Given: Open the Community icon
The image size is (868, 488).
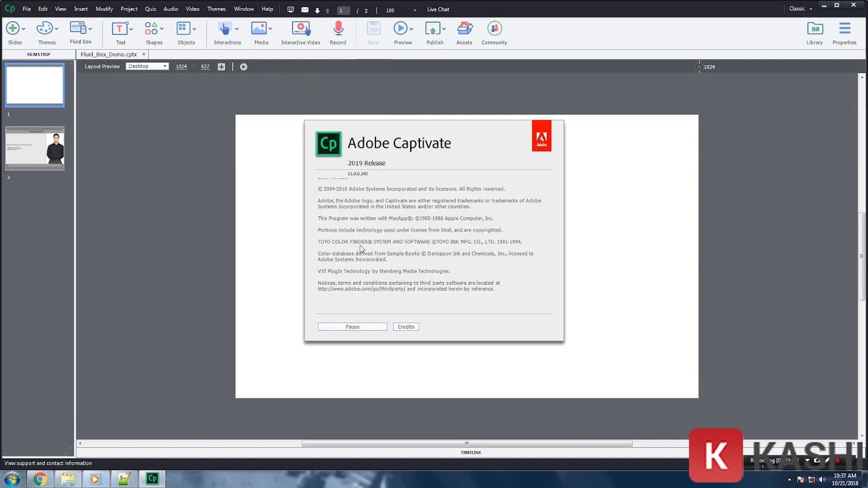Looking at the screenshot, I should point(494,28).
